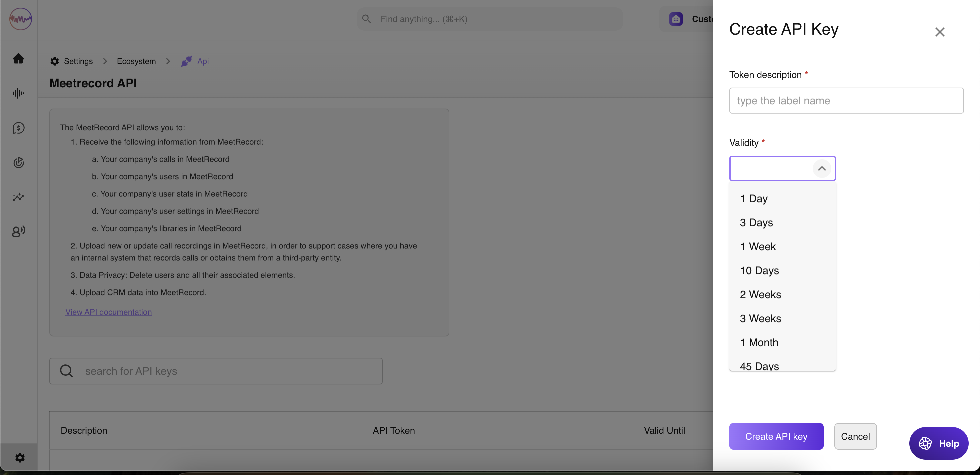Open the audio waveform sidebar icon
This screenshot has width=980, height=475.
[x=18, y=93]
